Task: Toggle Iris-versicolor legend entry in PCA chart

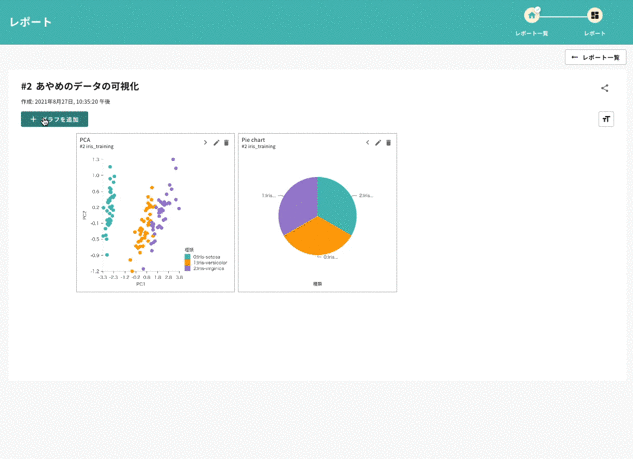Action: [208, 263]
